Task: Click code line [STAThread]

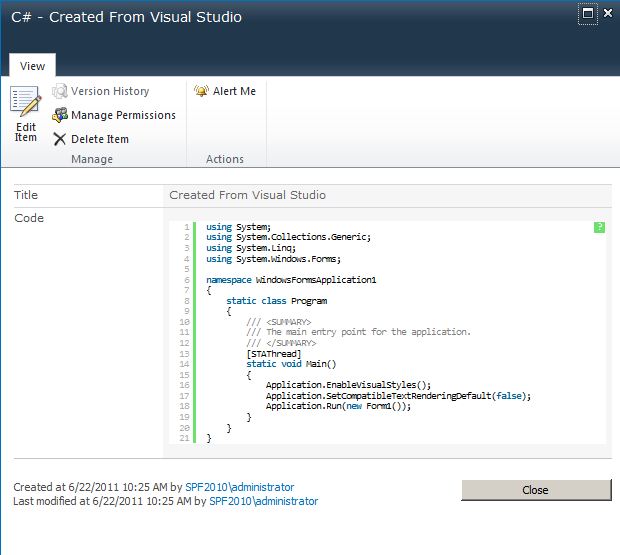Action: click(x=274, y=354)
